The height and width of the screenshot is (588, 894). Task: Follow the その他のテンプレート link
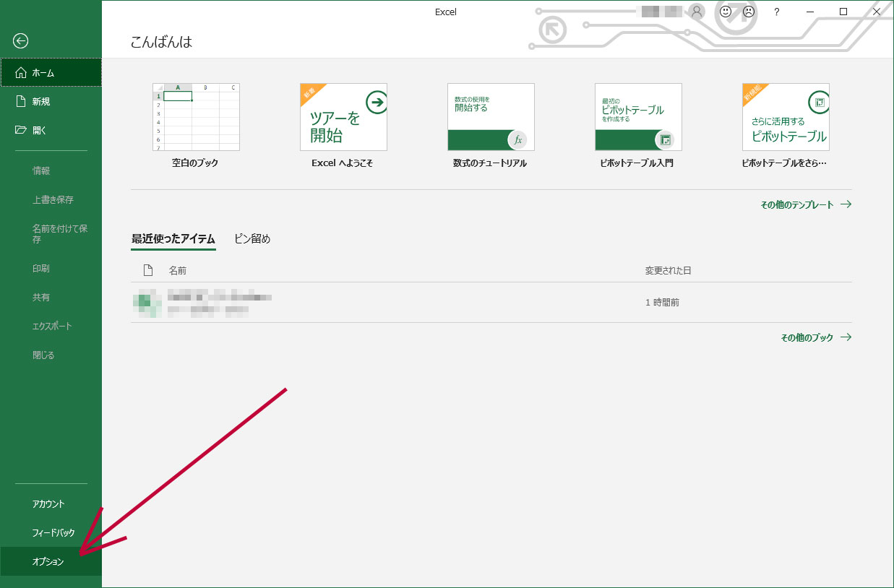click(x=806, y=204)
